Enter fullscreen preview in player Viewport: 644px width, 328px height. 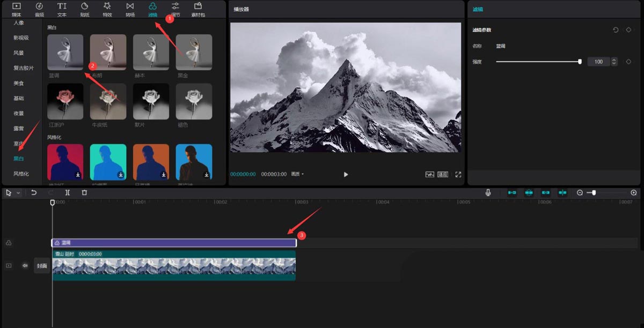click(458, 174)
